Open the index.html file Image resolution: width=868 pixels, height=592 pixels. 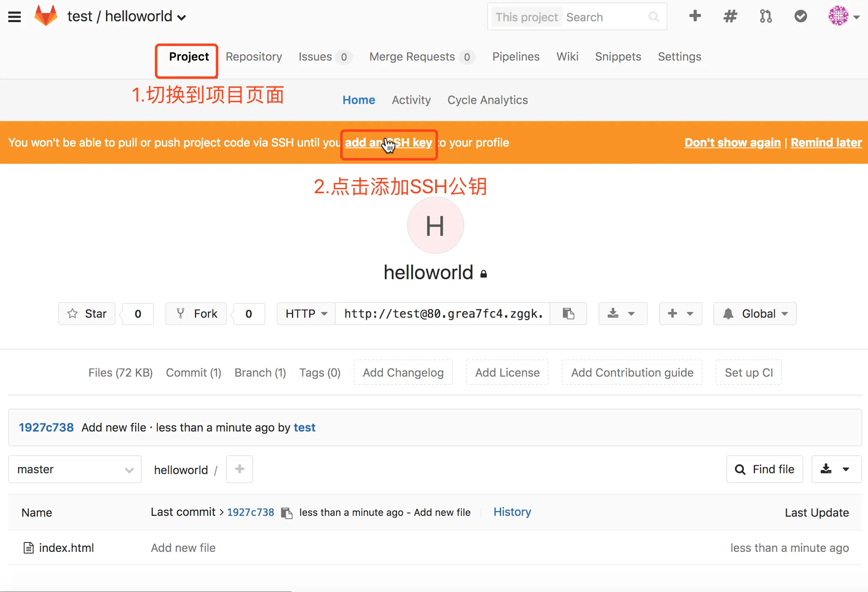coord(66,548)
